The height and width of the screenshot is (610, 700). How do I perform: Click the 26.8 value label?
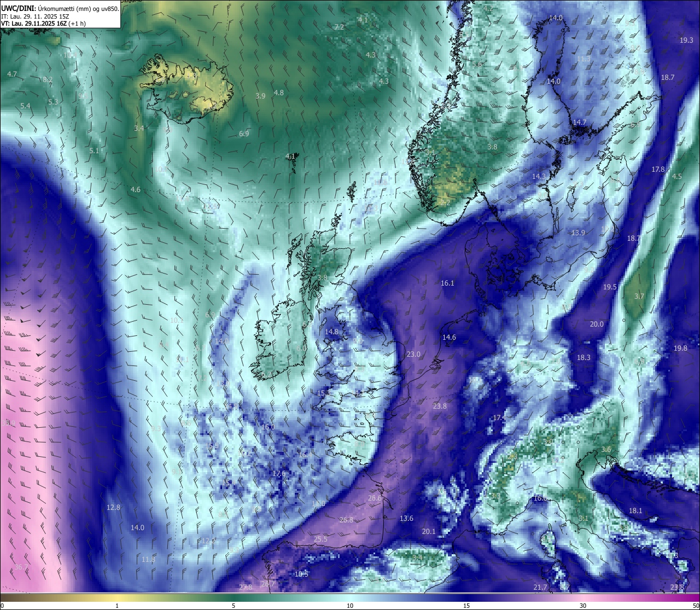point(346,520)
